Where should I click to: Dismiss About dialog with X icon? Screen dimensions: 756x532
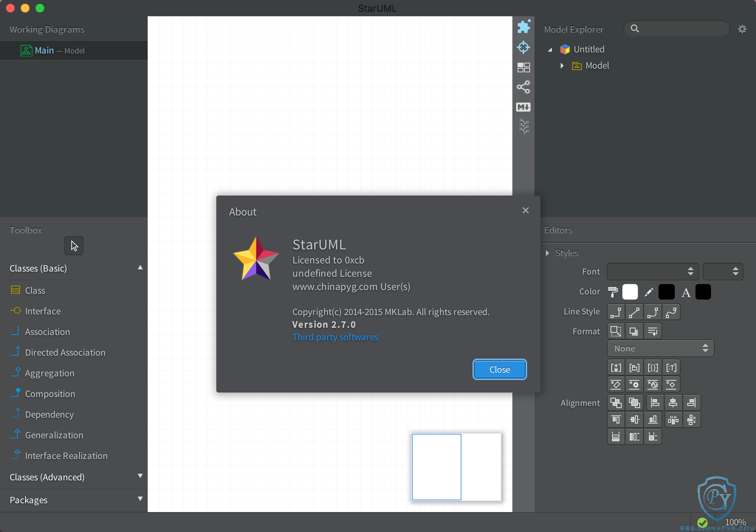tap(526, 210)
